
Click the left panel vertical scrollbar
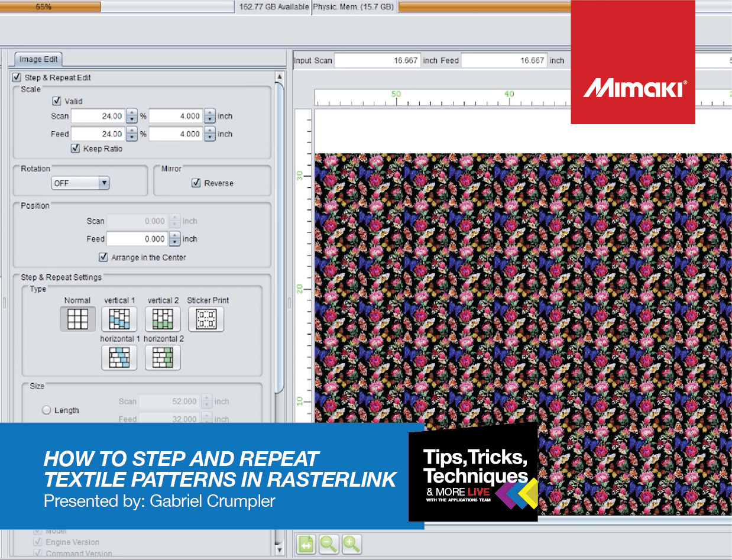tap(280, 237)
